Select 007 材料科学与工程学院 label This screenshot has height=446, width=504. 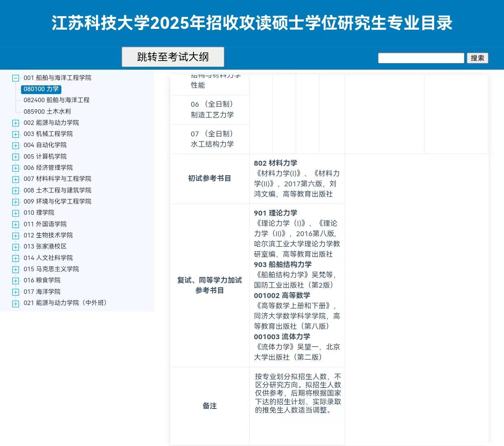pyautogui.click(x=57, y=178)
